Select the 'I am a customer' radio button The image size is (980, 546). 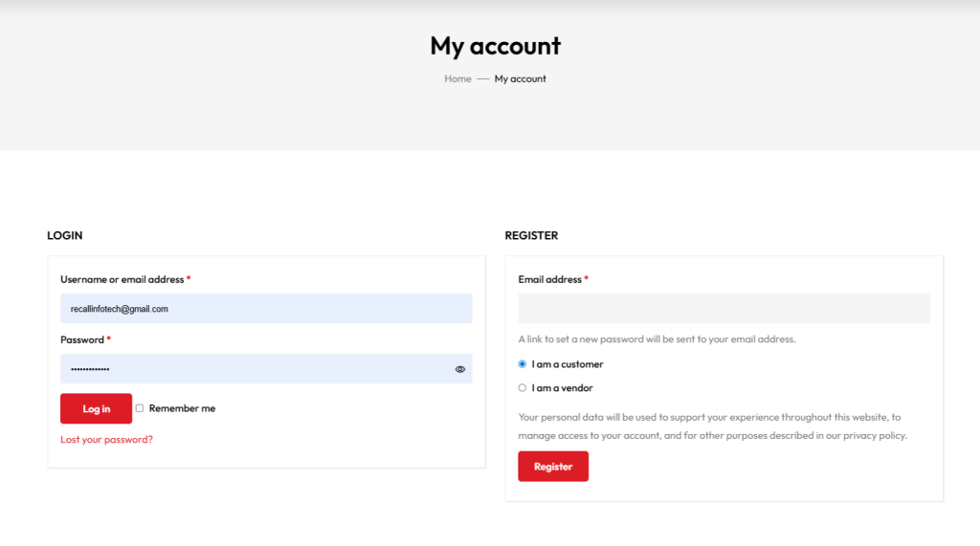[x=523, y=364]
